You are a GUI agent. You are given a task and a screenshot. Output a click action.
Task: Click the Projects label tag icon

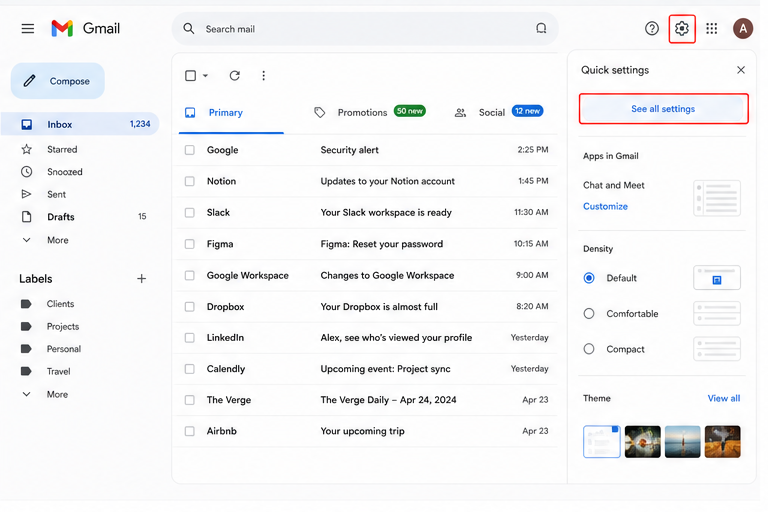point(26,326)
